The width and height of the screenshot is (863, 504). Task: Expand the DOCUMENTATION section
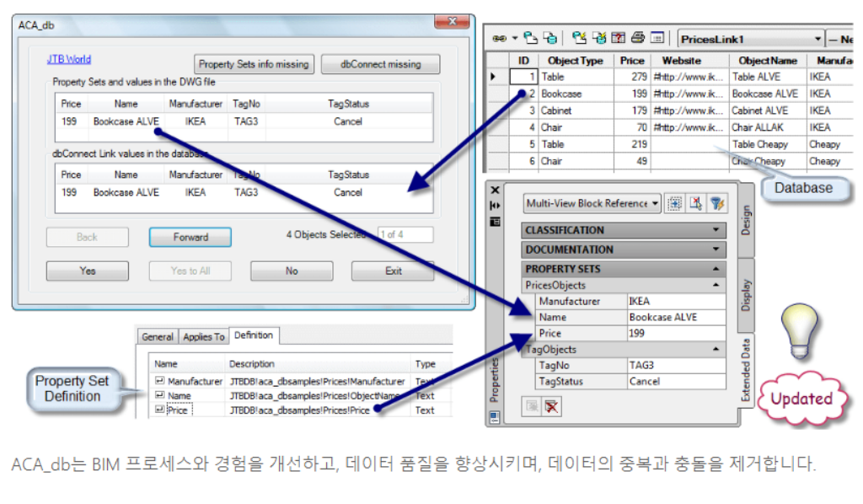click(716, 249)
